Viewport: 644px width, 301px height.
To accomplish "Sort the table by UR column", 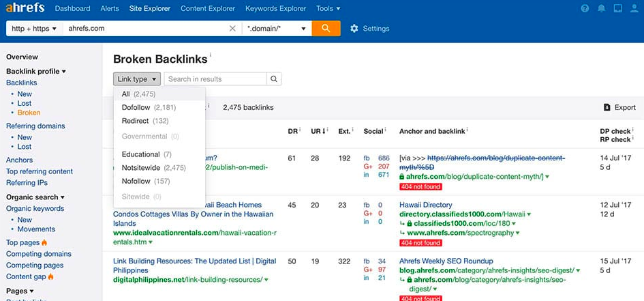I will (318, 131).
